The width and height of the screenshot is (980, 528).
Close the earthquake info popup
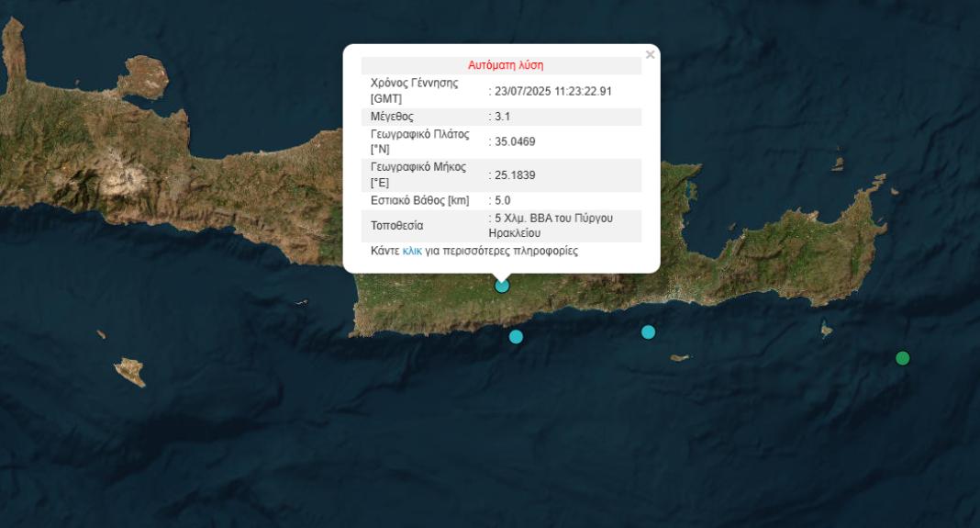tap(650, 55)
